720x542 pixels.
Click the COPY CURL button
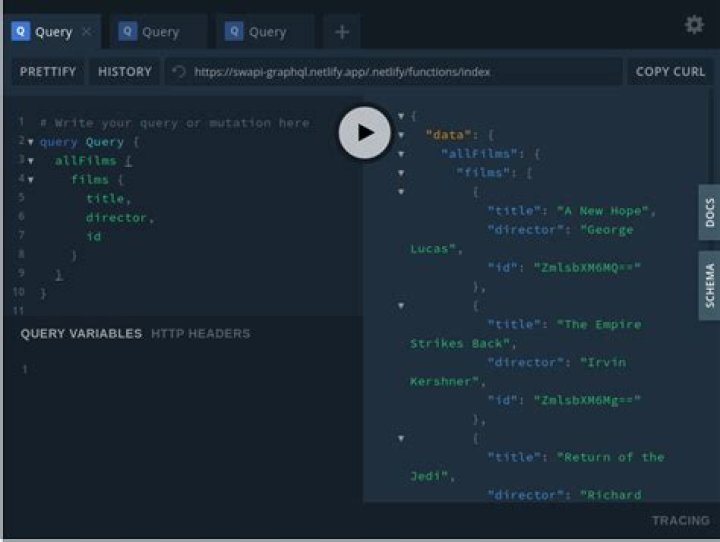[x=670, y=72]
